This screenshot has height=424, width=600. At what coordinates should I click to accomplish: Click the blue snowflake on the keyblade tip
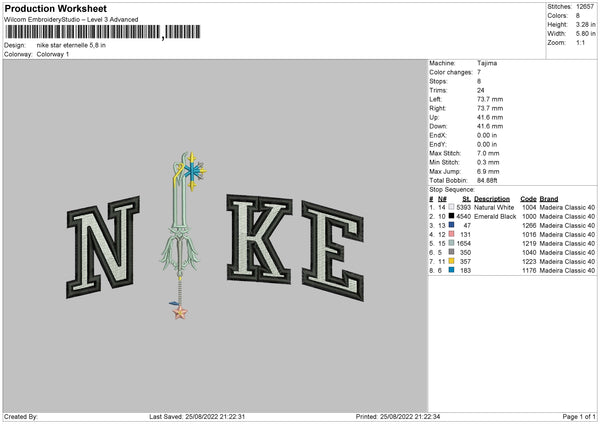pos(193,171)
